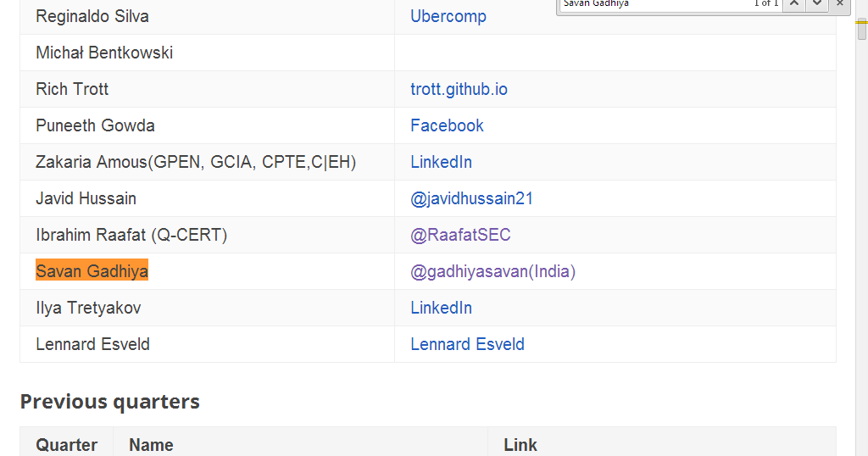Close the find bar
Image resolution: width=868 pixels, height=456 pixels.
(x=839, y=4)
